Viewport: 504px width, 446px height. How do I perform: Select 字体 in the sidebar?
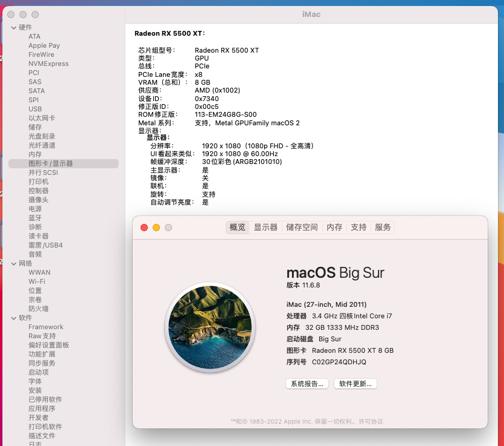pyautogui.click(x=35, y=381)
